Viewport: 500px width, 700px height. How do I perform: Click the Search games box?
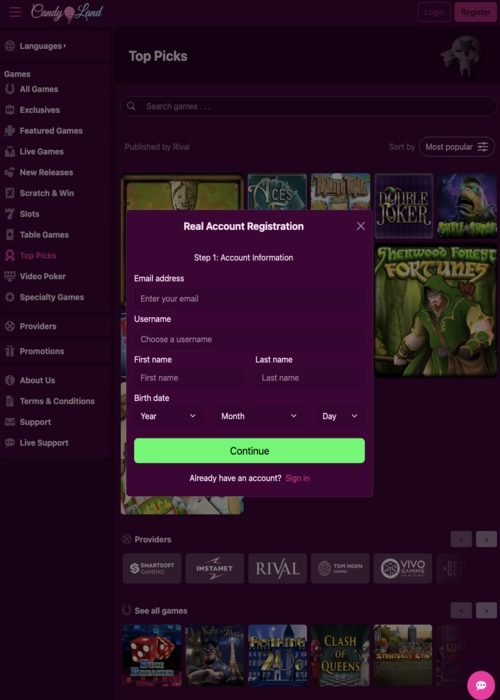(309, 106)
